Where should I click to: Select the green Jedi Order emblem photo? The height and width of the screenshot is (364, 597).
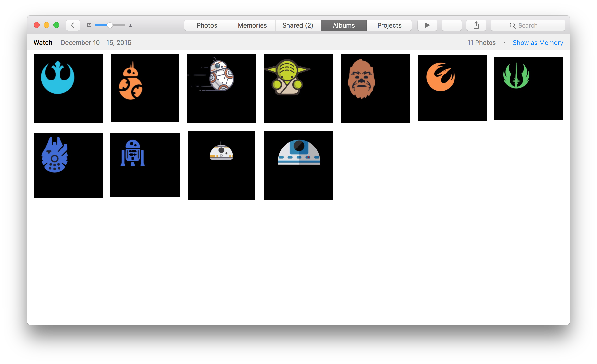pos(529,88)
